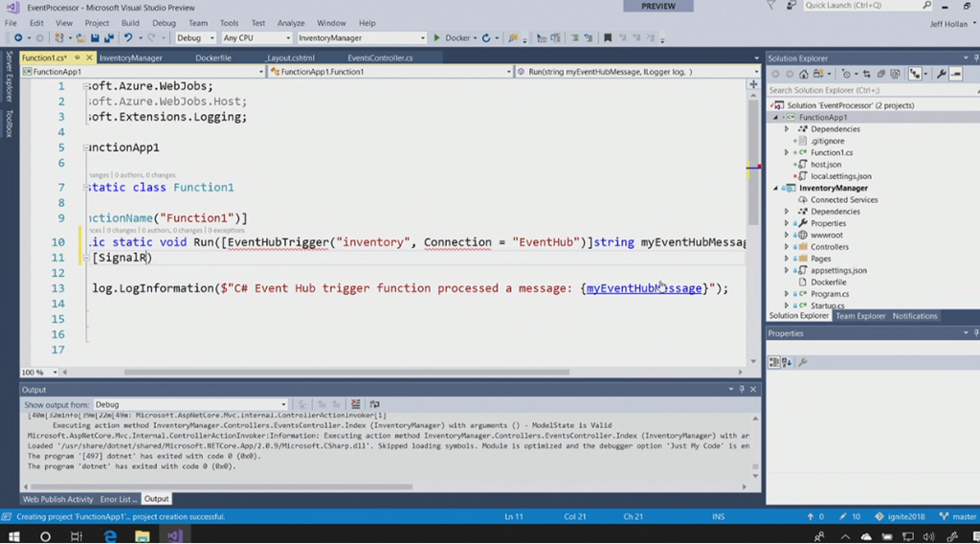Click the Undo arrow icon

point(127,38)
